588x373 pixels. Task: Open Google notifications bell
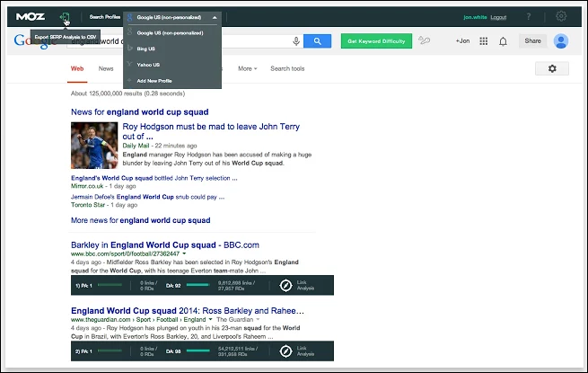(x=503, y=41)
